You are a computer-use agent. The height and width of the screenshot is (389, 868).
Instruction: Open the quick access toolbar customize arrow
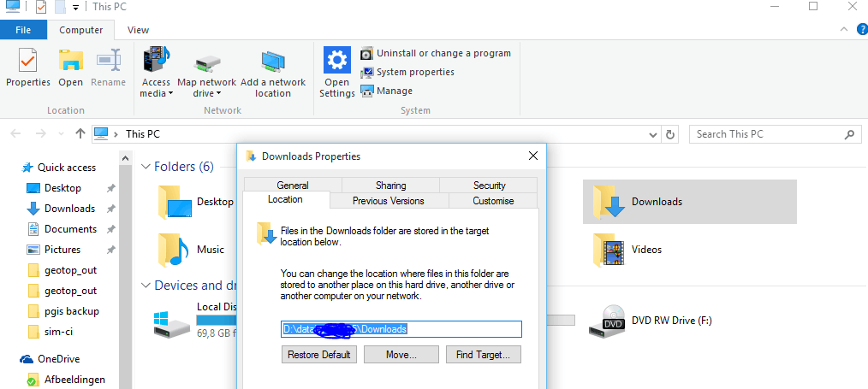76,7
